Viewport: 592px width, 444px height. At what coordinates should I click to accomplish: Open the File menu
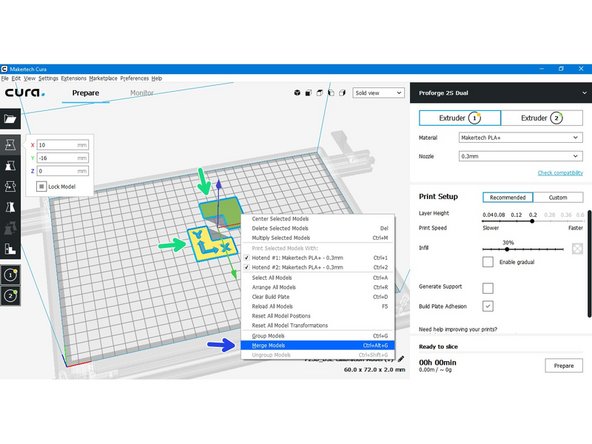click(x=5, y=79)
